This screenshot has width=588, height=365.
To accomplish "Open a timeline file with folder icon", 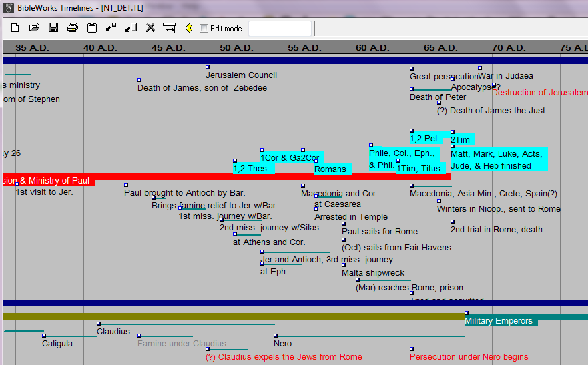I will coord(34,28).
